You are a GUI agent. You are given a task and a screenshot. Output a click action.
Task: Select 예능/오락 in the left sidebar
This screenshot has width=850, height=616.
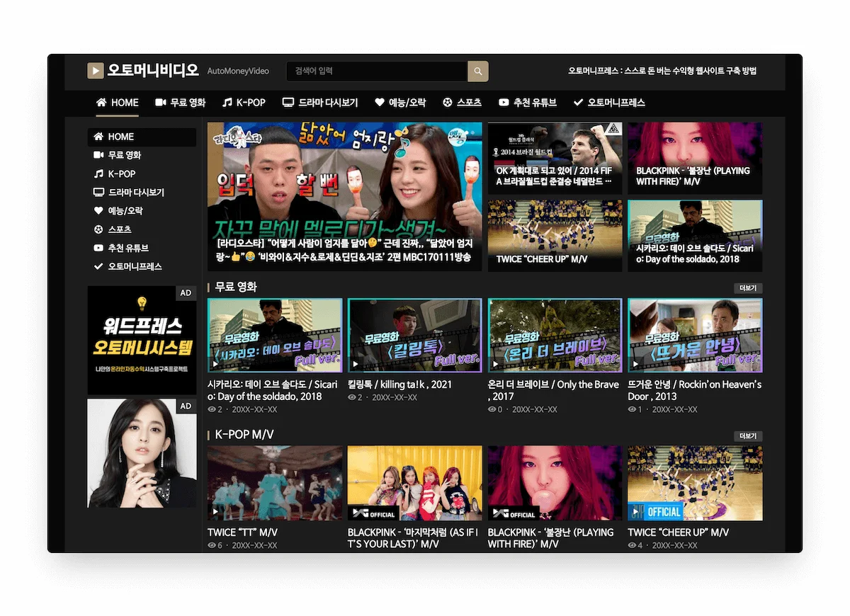[x=142, y=211]
